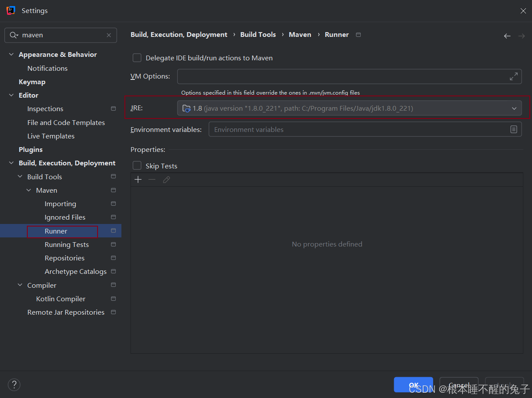
Task: Open the Environment variables browse icon
Action: (x=514, y=129)
